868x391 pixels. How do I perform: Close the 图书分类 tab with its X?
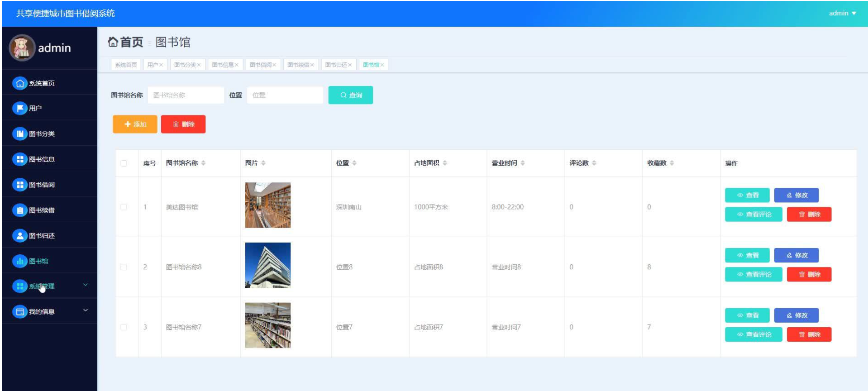coord(199,65)
